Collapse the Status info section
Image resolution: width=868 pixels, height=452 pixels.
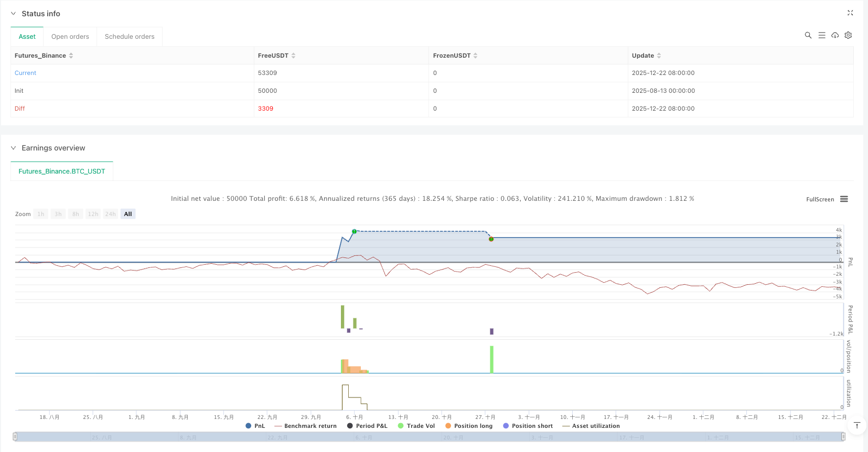[x=14, y=14]
